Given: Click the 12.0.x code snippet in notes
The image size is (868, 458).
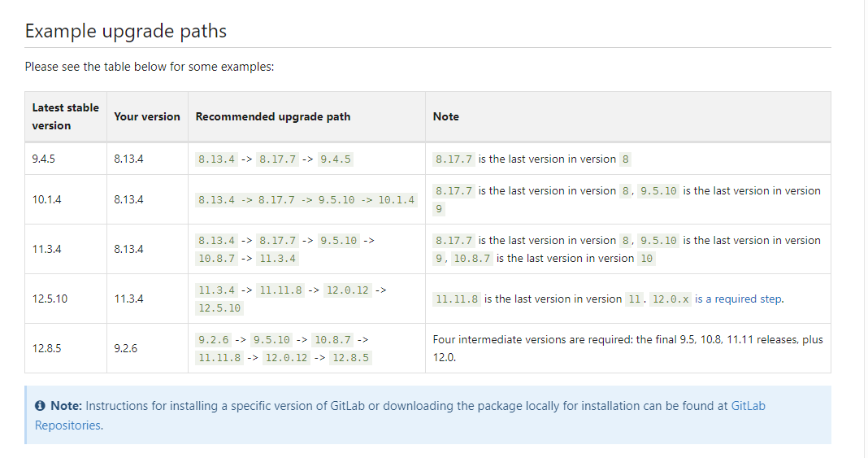Looking at the screenshot, I should coord(671,299).
